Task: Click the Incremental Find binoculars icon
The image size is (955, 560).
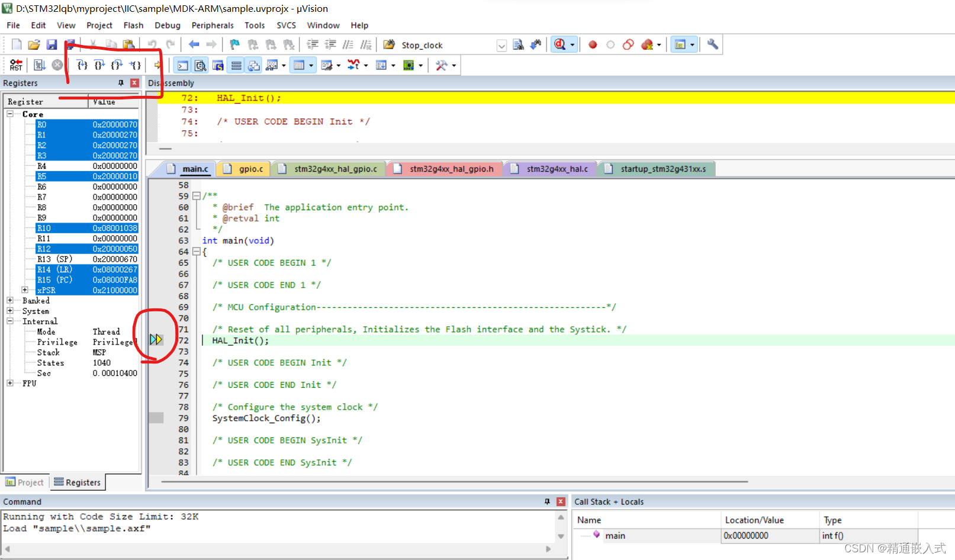Action: tap(536, 44)
